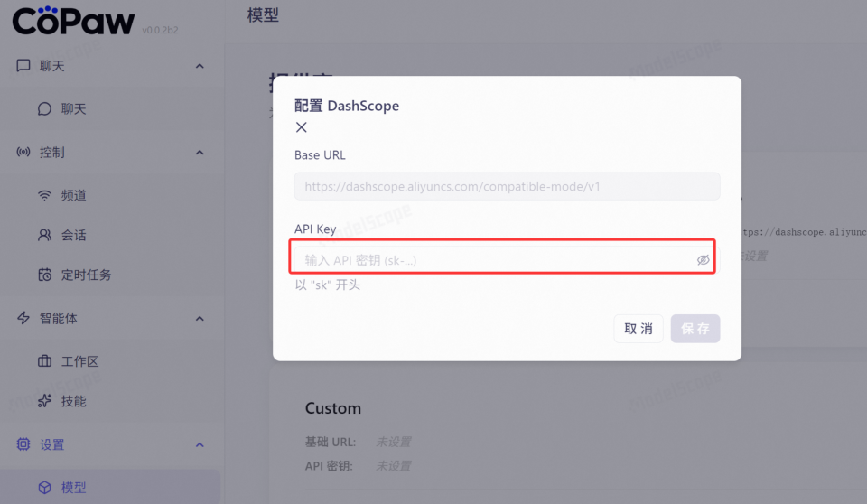This screenshot has height=504, width=867.
Task: Click the 设置 gear chip icon
Action: [x=23, y=444]
